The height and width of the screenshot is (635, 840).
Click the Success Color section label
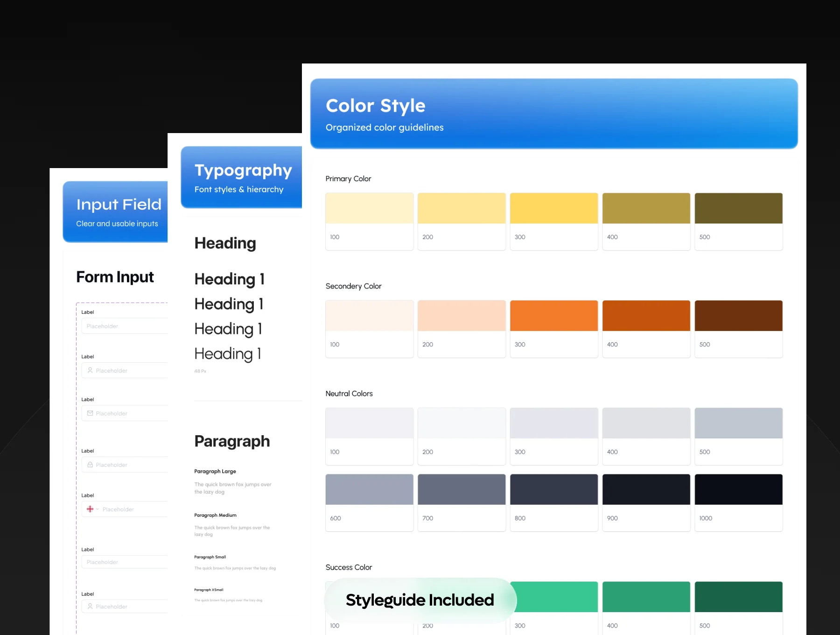pos(349,567)
